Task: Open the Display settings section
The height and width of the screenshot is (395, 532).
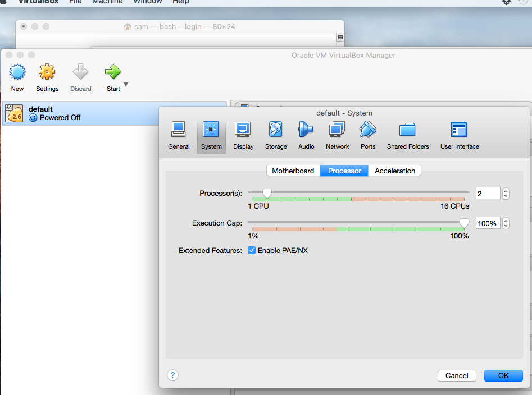Action: (x=243, y=136)
